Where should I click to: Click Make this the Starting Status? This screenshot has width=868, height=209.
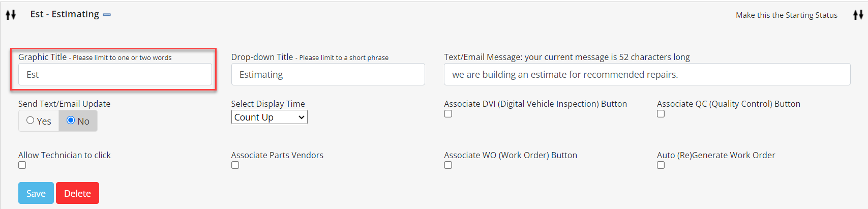(786, 15)
